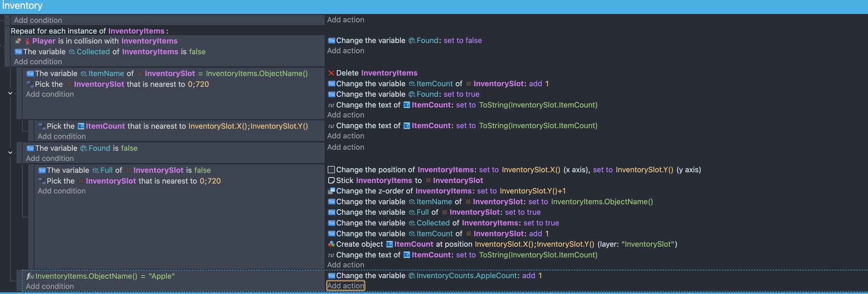Click the "InventorySlot" layer parameter in Create object
Screen dimensions: 868x294
(649, 244)
